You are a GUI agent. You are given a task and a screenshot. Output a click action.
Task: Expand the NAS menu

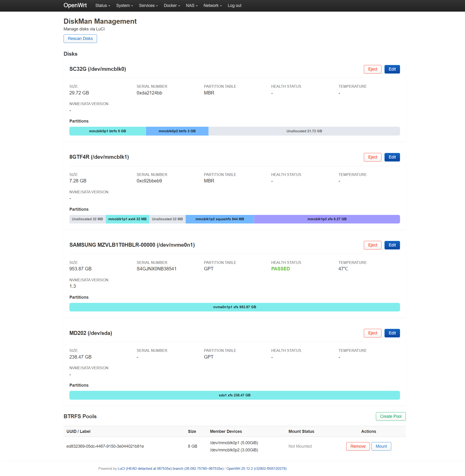tap(191, 6)
